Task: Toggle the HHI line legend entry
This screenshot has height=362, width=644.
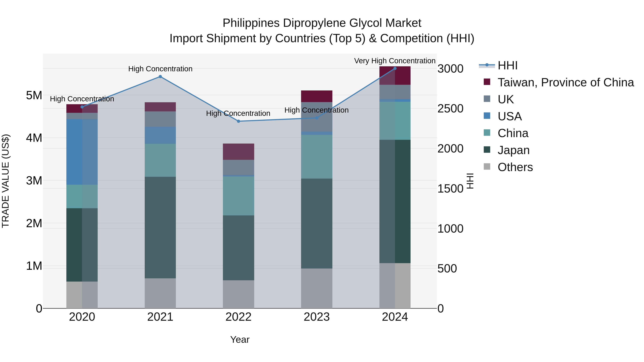Action: 498,65
